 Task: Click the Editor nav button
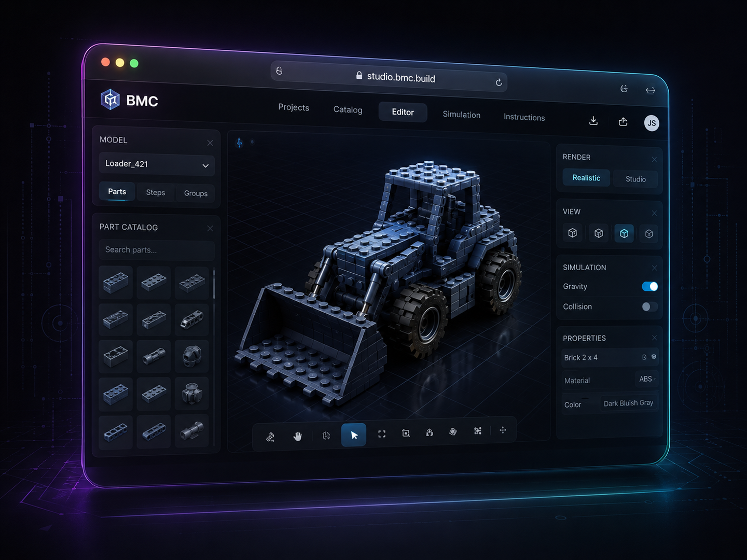coord(403,112)
